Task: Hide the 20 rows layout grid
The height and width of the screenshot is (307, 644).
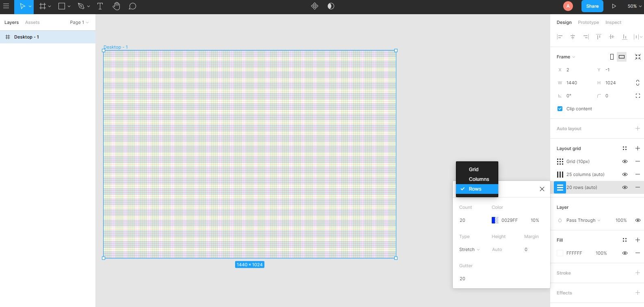Action: (625, 187)
